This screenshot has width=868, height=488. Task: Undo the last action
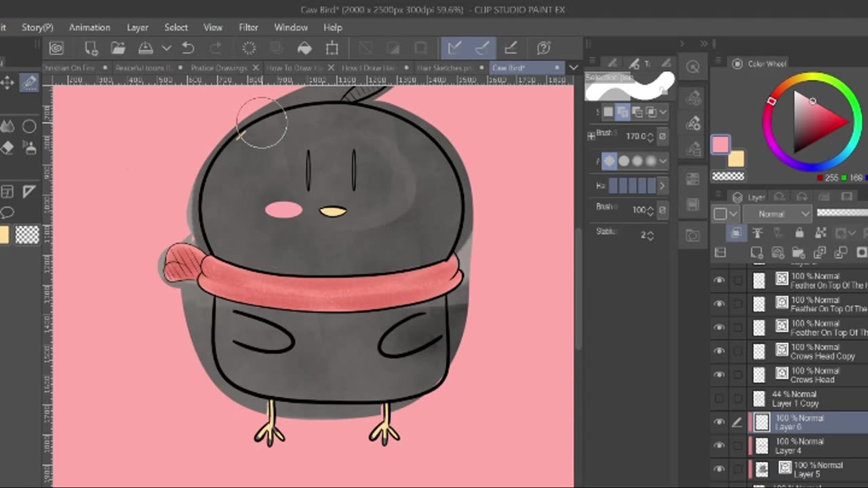pyautogui.click(x=188, y=48)
